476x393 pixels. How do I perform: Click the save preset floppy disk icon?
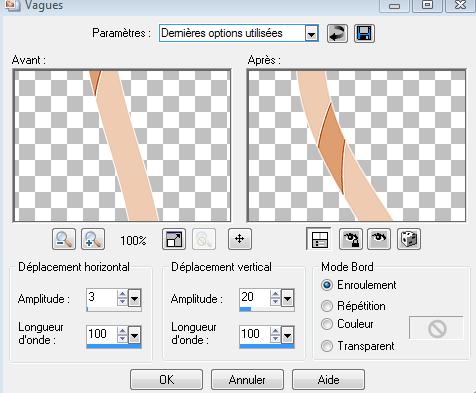[x=364, y=33]
